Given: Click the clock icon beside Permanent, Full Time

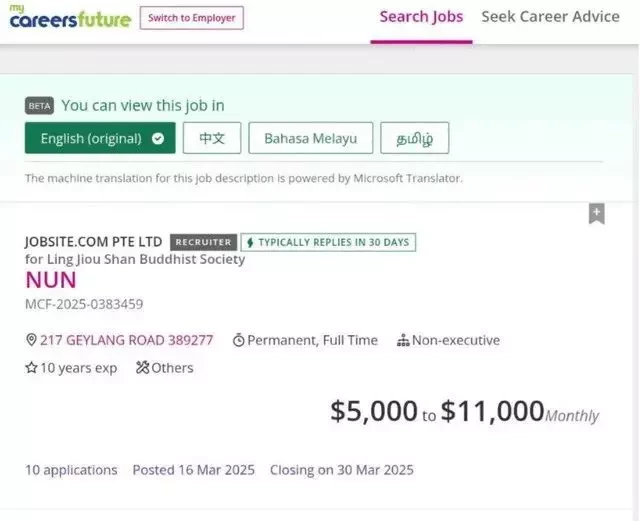Looking at the screenshot, I should pos(238,340).
